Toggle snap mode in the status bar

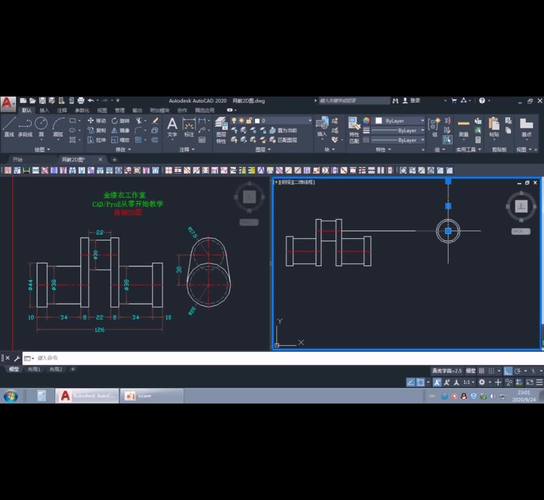[x=491, y=371]
